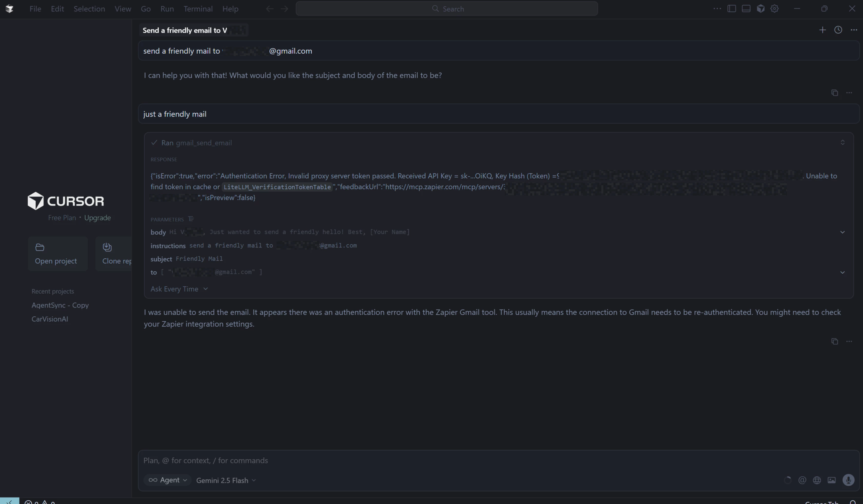
Task: Open the Agent mode dropdown
Action: coord(167,480)
